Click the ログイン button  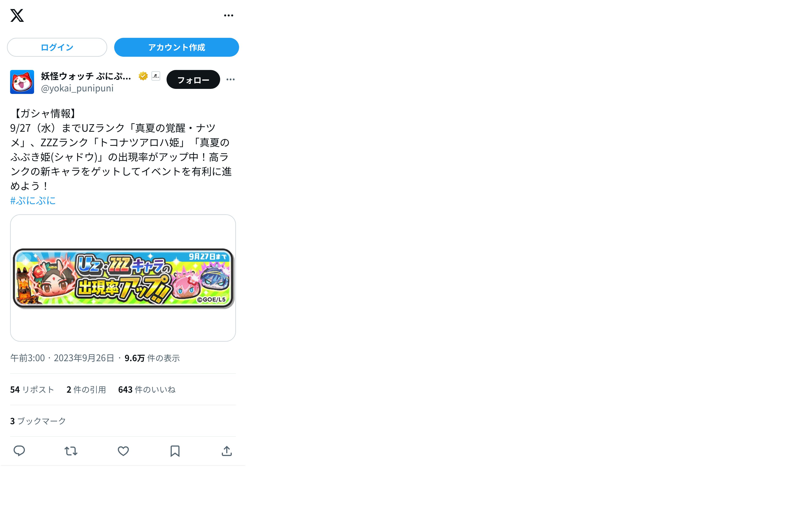[57, 47]
